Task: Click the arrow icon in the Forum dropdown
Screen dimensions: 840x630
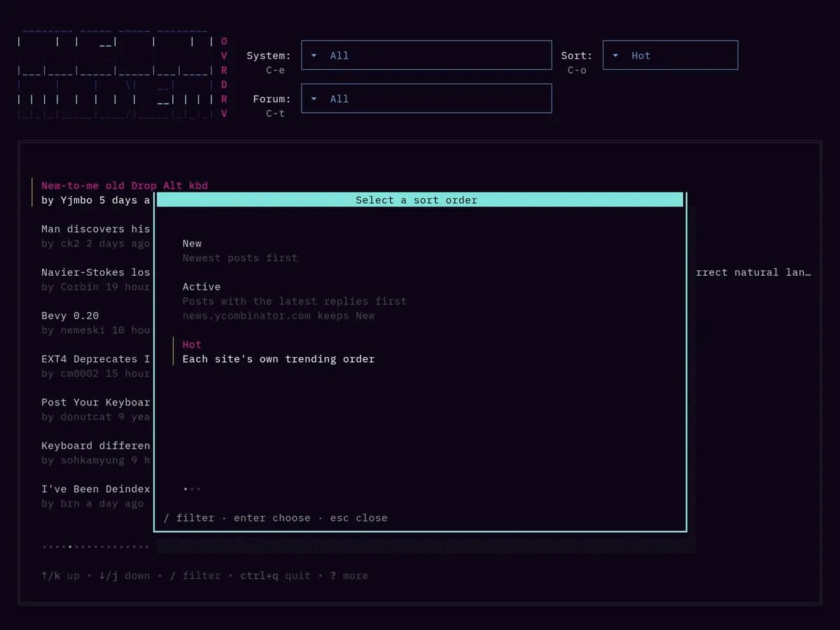Action: pyautogui.click(x=314, y=99)
